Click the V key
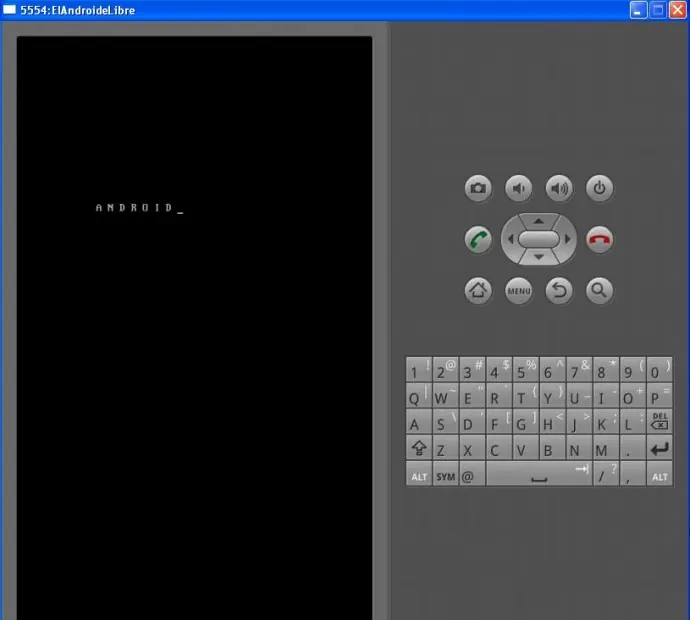This screenshot has width=690, height=620. tap(526, 448)
